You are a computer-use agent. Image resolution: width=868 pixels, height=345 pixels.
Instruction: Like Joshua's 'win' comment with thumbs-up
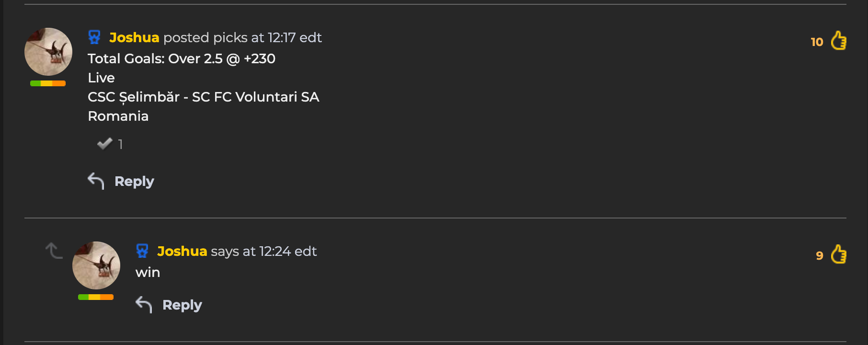838,254
